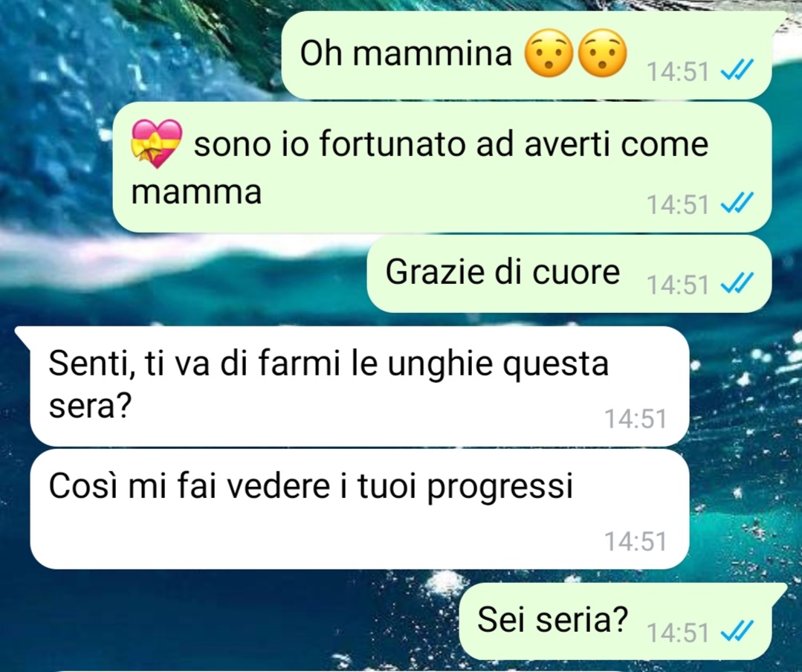The height and width of the screenshot is (672, 802).
Task: Tap read checkmarks on 'Oh mammina' message
Action: pyautogui.click(x=737, y=70)
